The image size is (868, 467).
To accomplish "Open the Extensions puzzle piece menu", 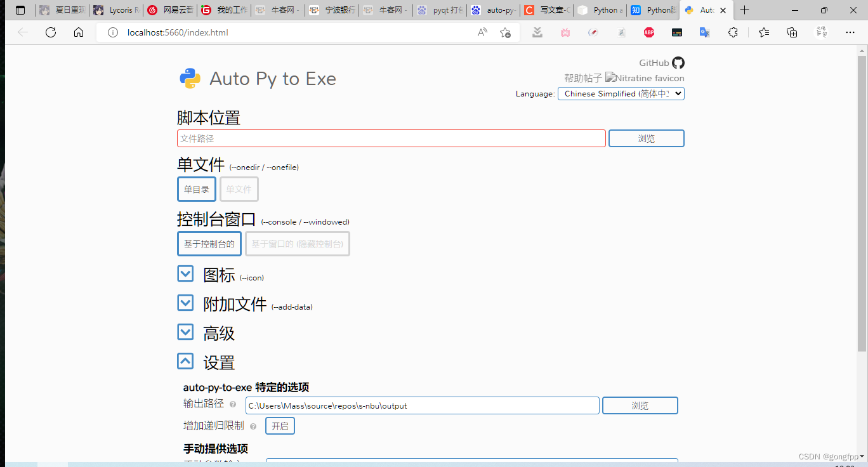I will pyautogui.click(x=733, y=32).
